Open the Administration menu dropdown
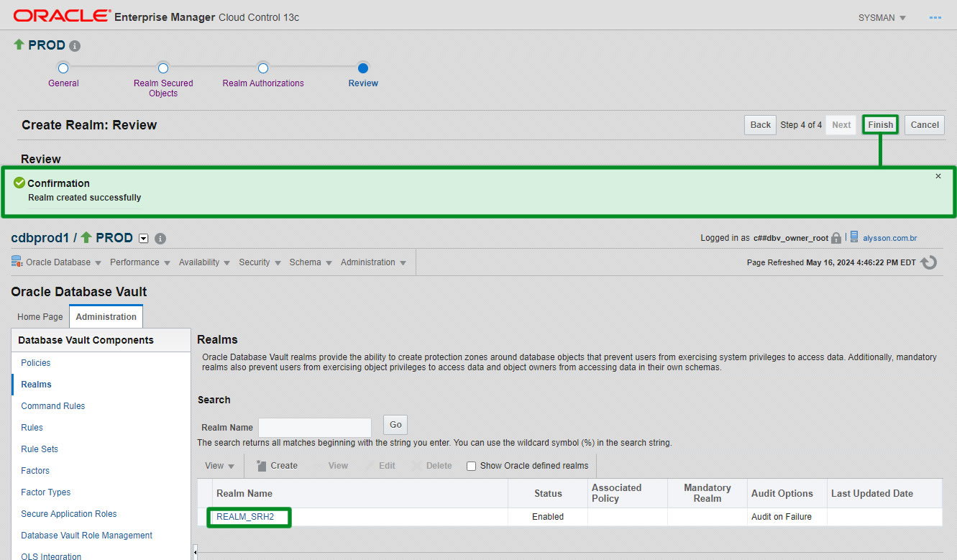 373,262
